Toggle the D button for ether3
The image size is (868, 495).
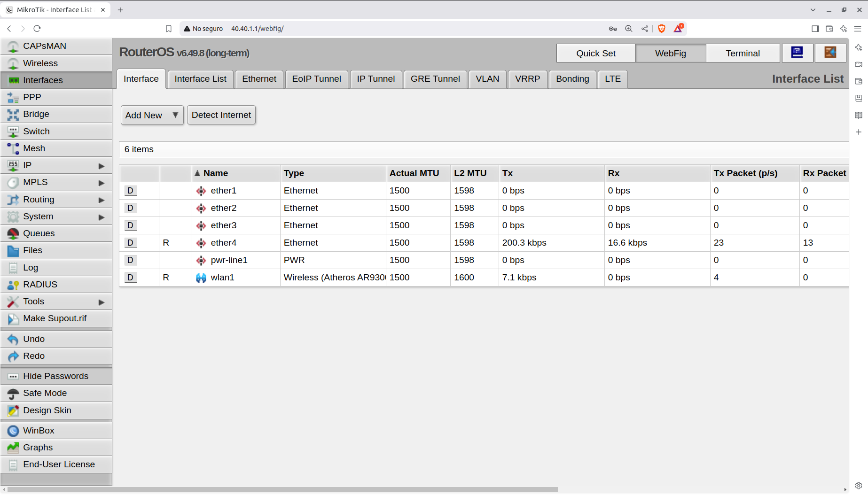131,225
